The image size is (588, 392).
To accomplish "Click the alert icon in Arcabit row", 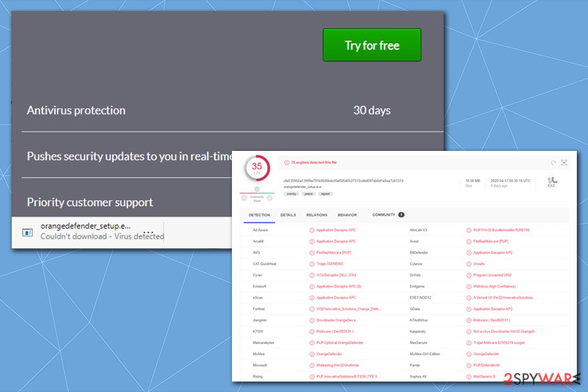I will click(312, 241).
